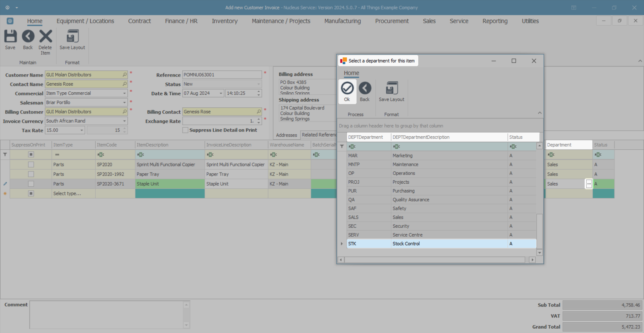Tick SuppressOnPrint checkbox for SP2020 row
This screenshot has height=333, width=644.
pyautogui.click(x=31, y=164)
